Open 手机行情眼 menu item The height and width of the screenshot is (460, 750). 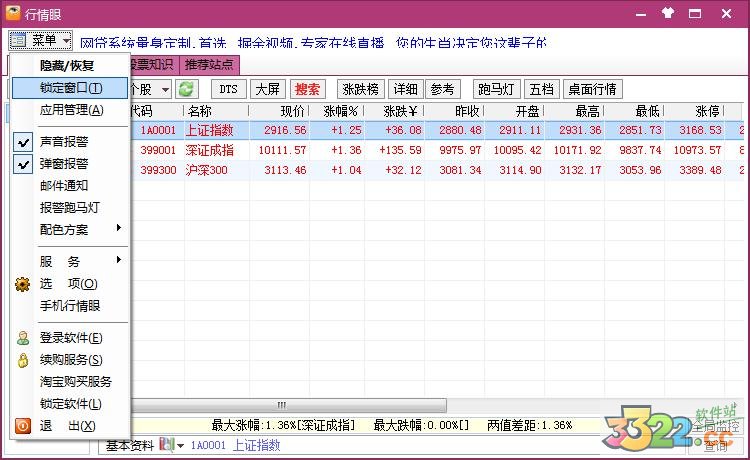[x=70, y=306]
